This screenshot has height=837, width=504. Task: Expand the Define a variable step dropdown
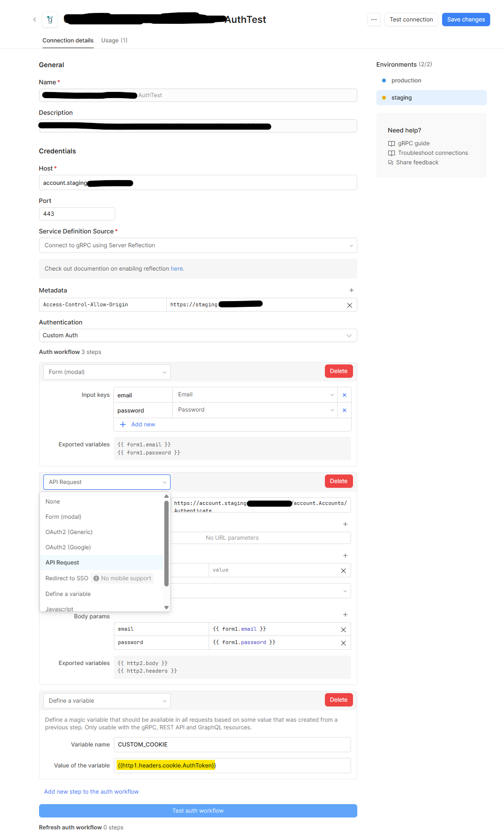106,701
